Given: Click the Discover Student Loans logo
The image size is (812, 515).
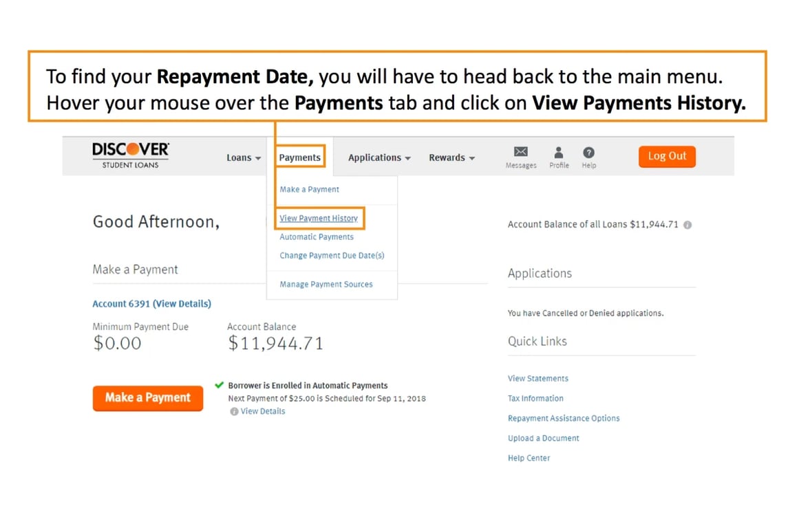Looking at the screenshot, I should tap(131, 155).
